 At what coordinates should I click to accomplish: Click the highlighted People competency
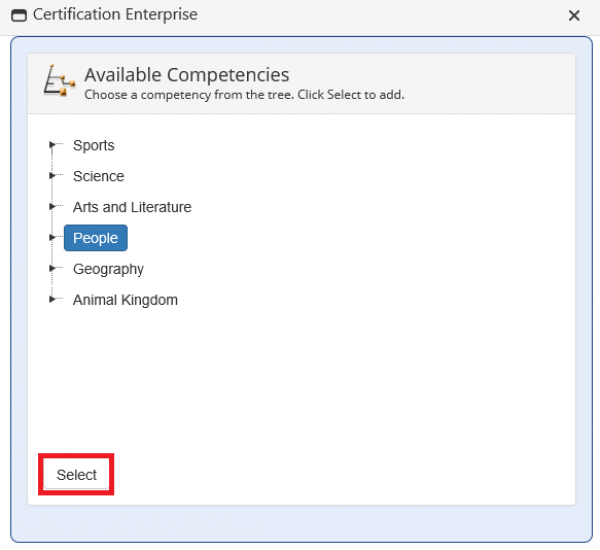tap(96, 238)
